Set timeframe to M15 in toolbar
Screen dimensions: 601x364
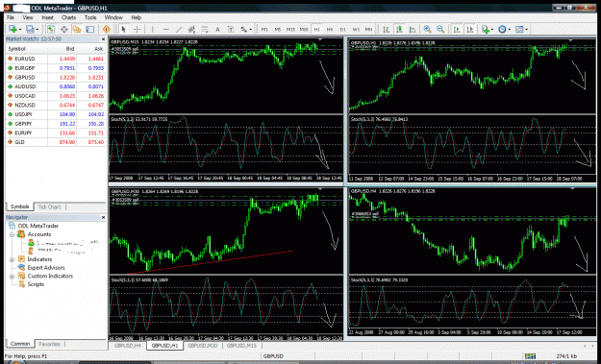coord(290,29)
